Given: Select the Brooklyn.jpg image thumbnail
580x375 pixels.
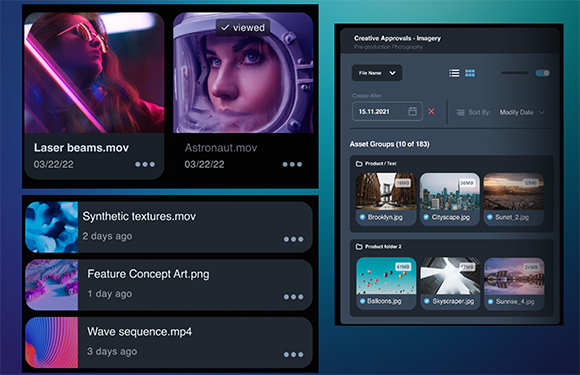Looking at the screenshot, I should [x=386, y=192].
